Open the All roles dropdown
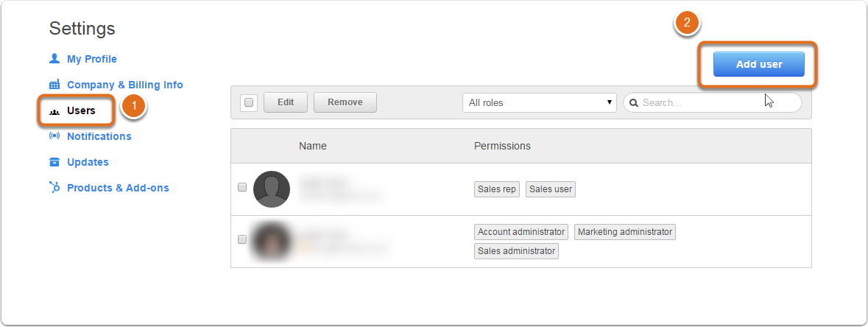The width and height of the screenshot is (868, 327). click(539, 102)
